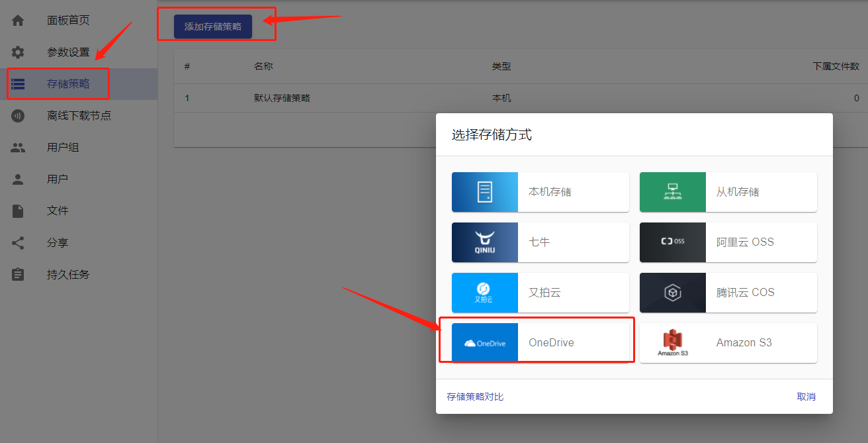This screenshot has width=868, height=443.
Task: Select the OneDrive storage option
Action: [541, 343]
